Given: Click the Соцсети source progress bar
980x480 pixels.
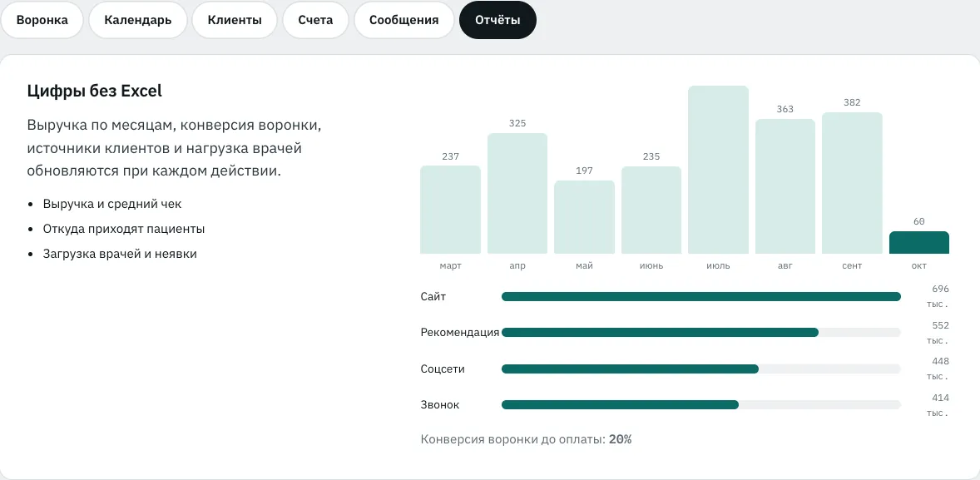Looking at the screenshot, I should coord(701,369).
